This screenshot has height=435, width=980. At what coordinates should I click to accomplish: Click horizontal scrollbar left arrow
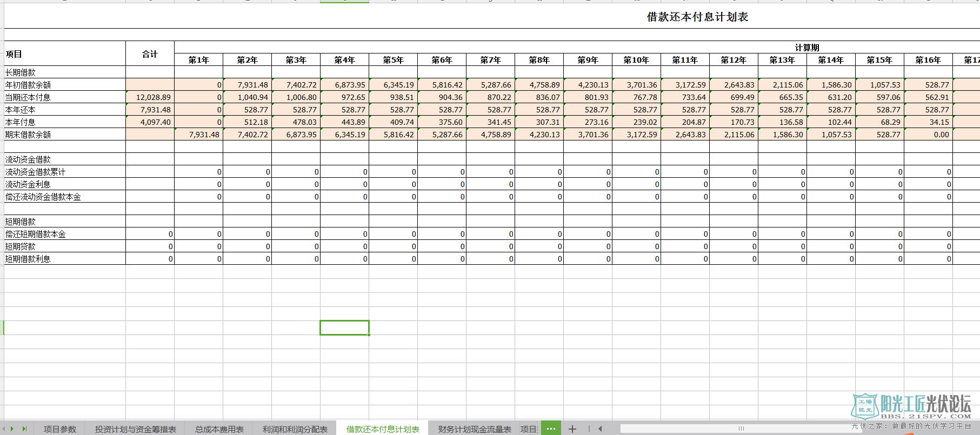600,429
